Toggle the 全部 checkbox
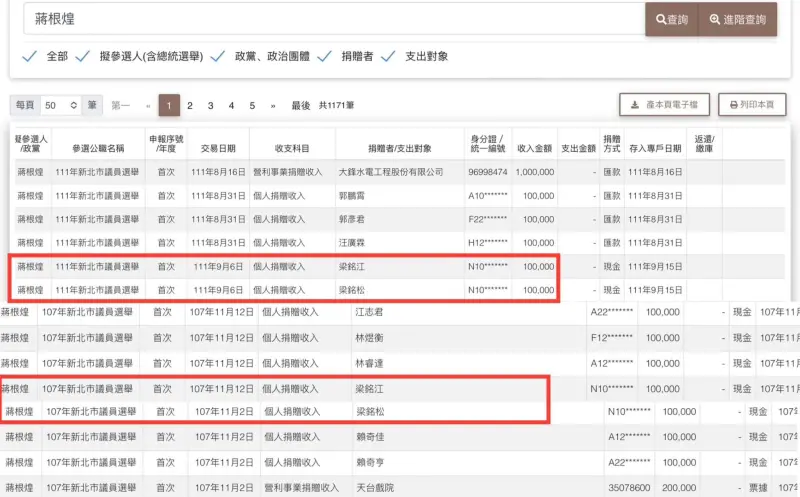The width and height of the screenshot is (800, 497). pos(30,56)
